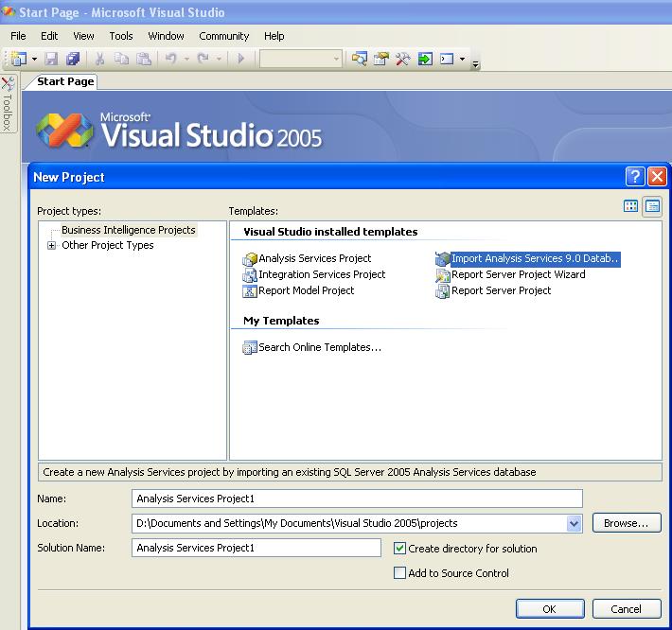
Task: Select Other Project Types in tree
Action: tap(108, 245)
